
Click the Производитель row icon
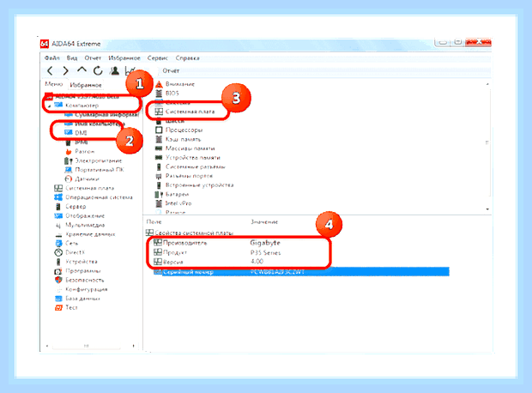[157, 242]
